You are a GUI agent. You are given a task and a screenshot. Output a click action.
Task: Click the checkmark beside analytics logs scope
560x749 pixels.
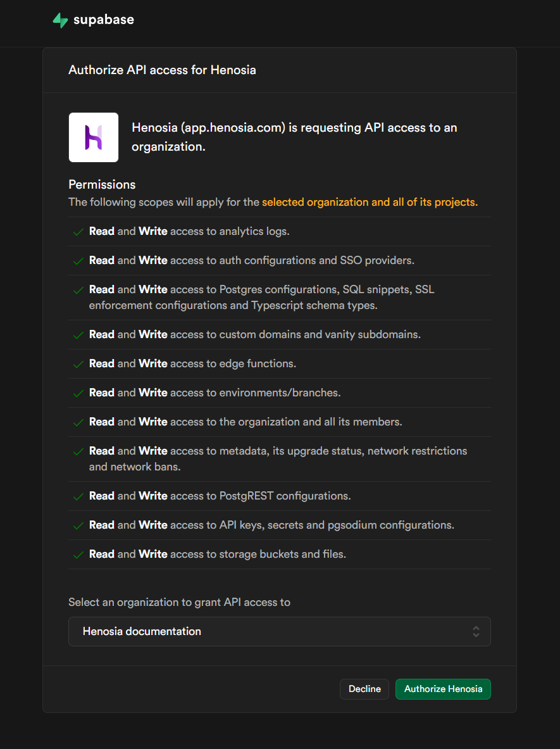[77, 231]
